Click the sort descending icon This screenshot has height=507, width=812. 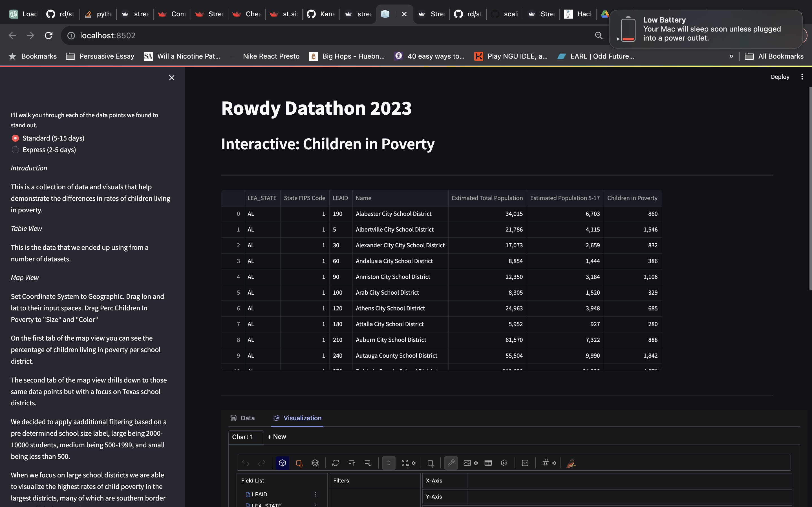tap(368, 463)
